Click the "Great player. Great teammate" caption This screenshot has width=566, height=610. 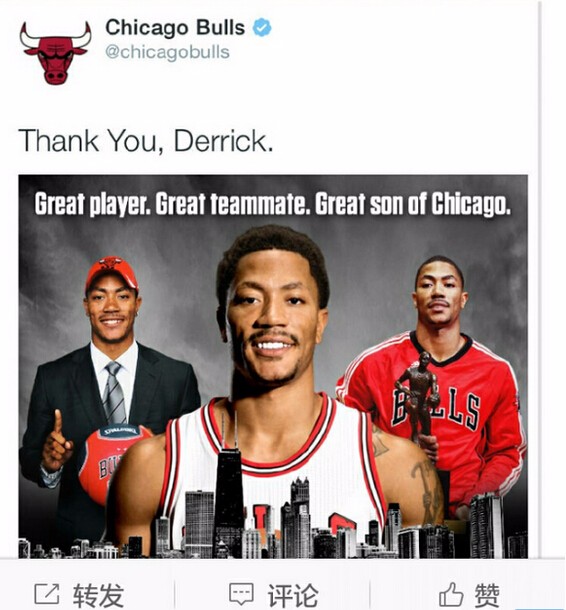pos(272,203)
